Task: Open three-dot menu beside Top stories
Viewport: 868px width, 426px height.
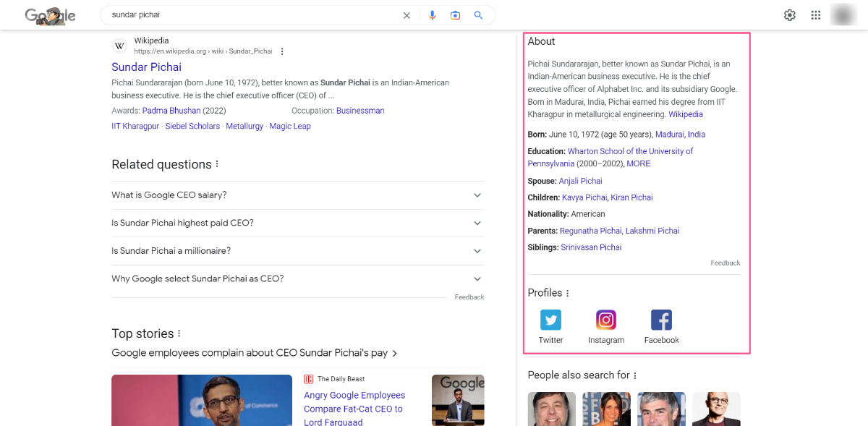Action: [179, 333]
